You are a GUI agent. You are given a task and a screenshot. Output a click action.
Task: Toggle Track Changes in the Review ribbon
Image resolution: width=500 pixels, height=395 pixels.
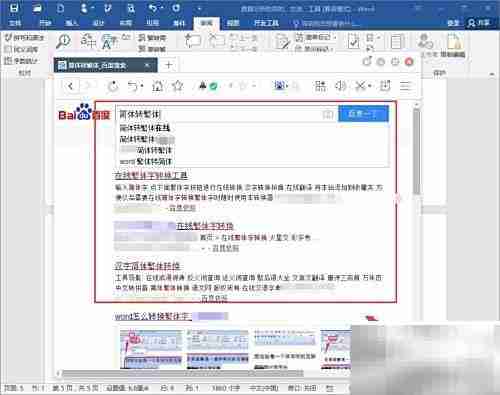[283, 42]
